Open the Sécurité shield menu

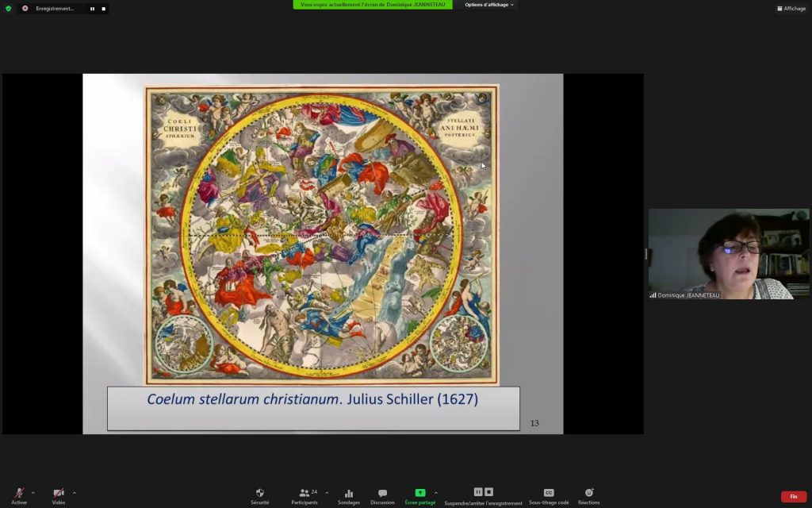click(260, 496)
